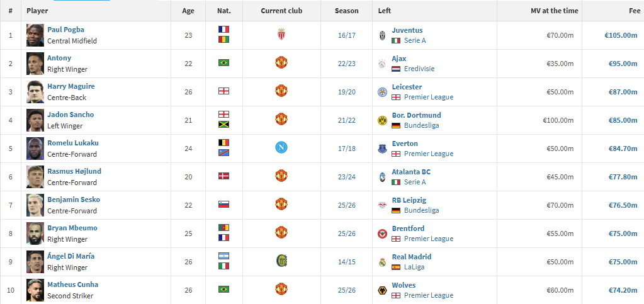Sort by MV at the time header
Image resolution: width=644 pixels, height=304 pixels.
pos(555,11)
